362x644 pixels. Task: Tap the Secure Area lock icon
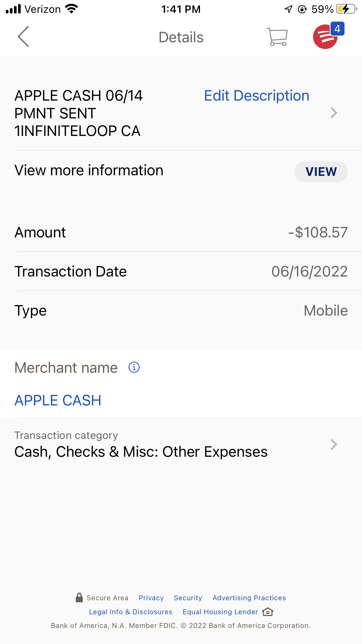click(79, 598)
